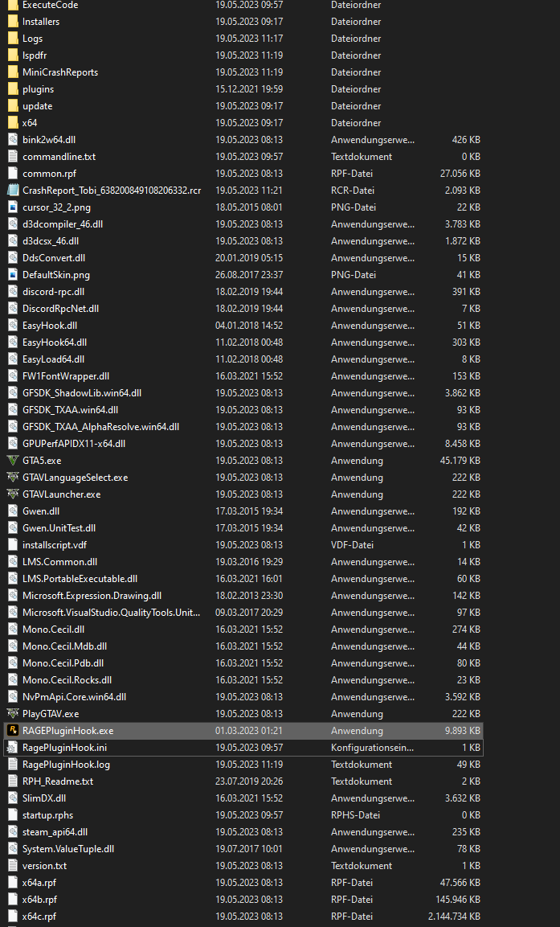Screen dimensions: 560x927
Task: Select the Microsoft.VisualStudio.QualityTools.Unit… file name
Action: click(x=112, y=613)
